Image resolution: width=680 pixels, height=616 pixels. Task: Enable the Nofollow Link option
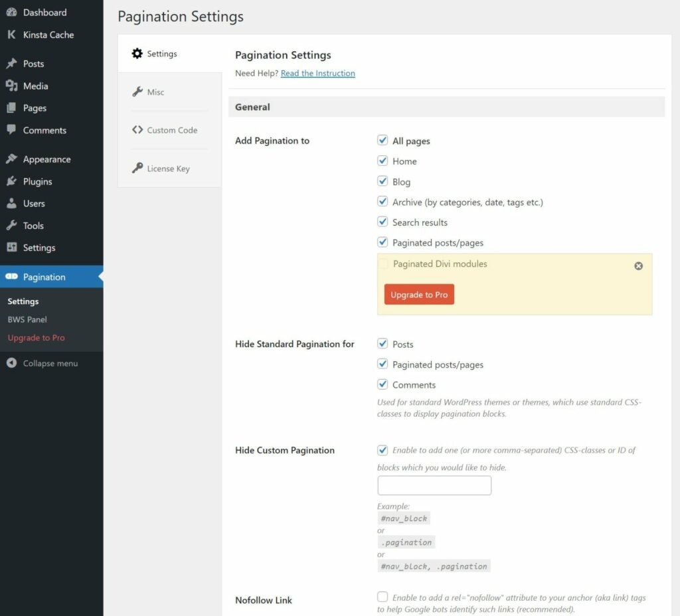coord(382,596)
